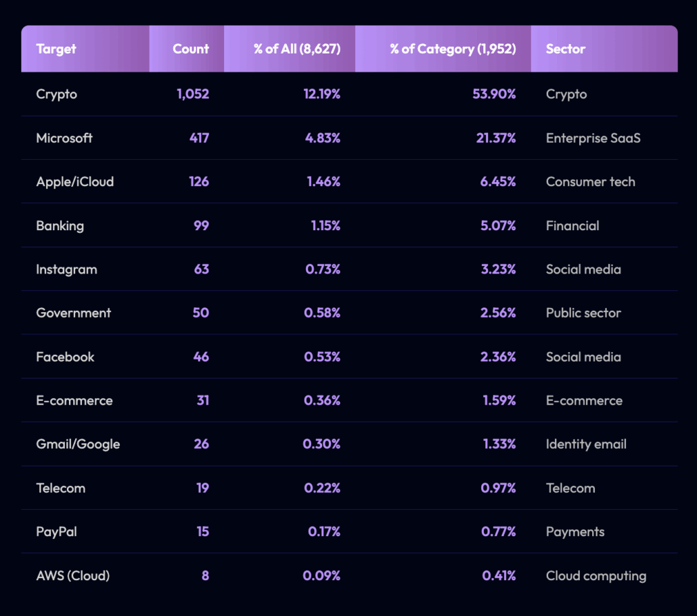Select the Crypto target cell
697x616 pixels.
tap(57, 94)
